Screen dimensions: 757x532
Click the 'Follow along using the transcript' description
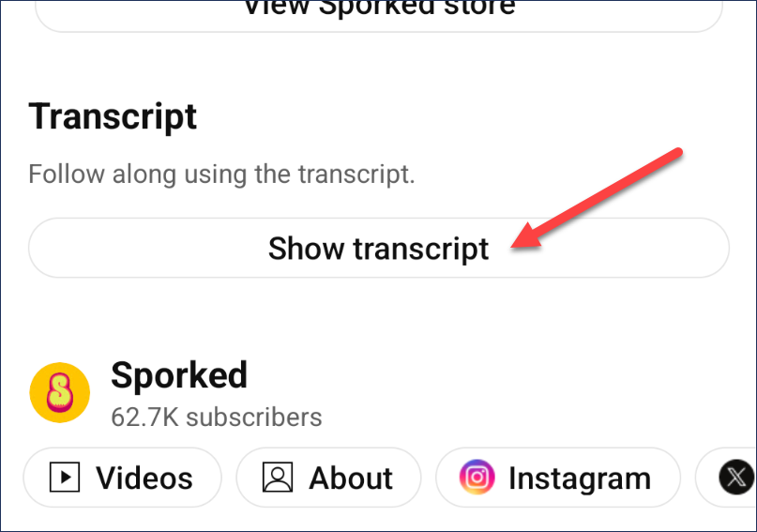[221, 175]
